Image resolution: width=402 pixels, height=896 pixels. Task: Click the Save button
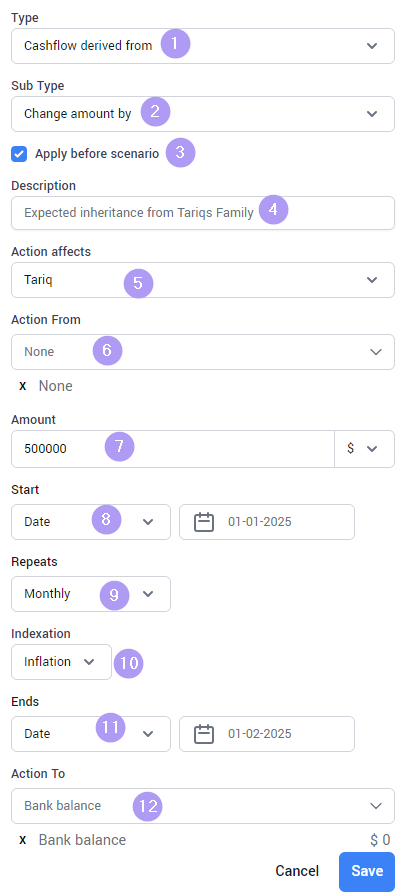tap(367, 871)
